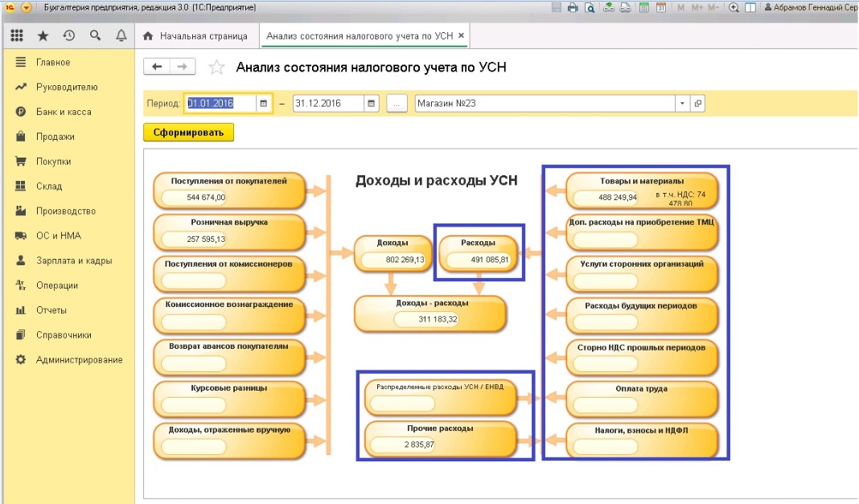Open the Отчеты section

(51, 310)
